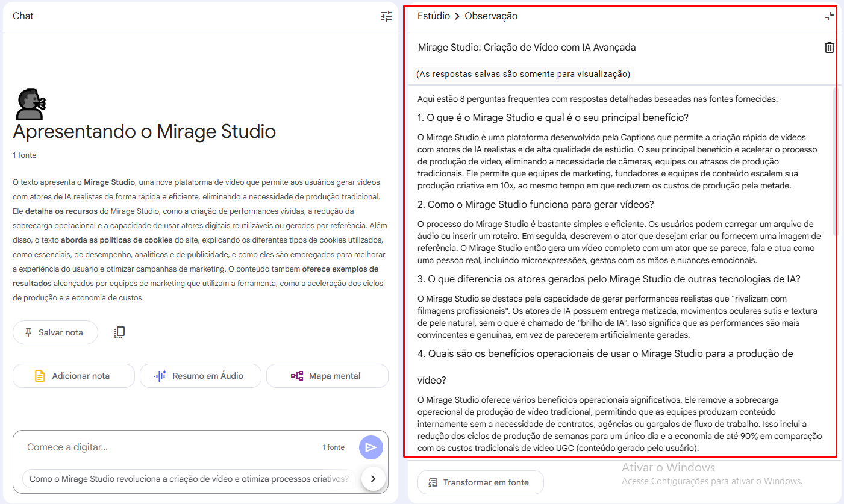Copy the summary with copy icon

click(119, 332)
